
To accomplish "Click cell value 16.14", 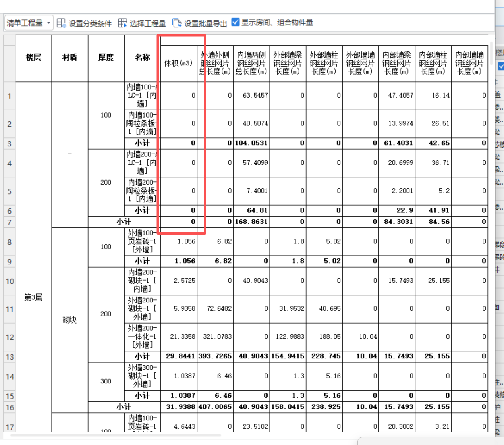I will pyautogui.click(x=440, y=96).
